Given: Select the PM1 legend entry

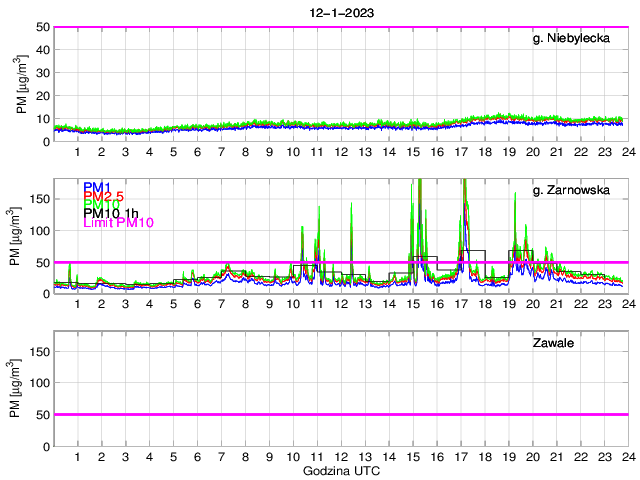Looking at the screenshot, I should [x=97, y=187].
